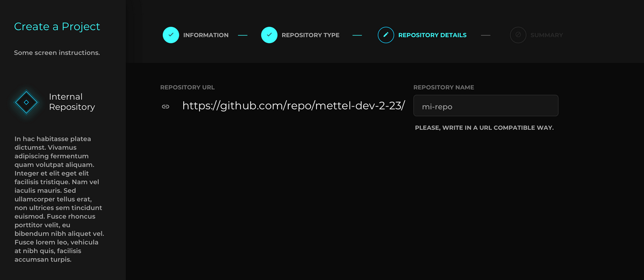Click the disabled Summary step icon
The height and width of the screenshot is (280, 644).
tap(518, 35)
